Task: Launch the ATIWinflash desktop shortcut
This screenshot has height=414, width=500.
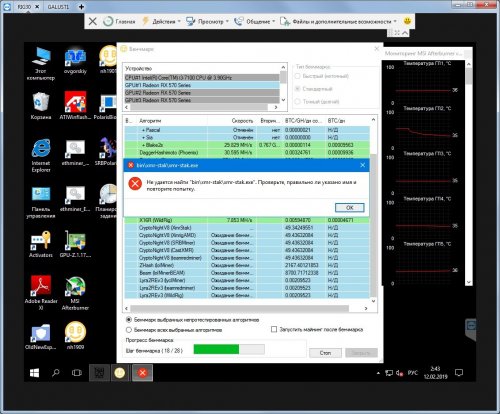Action: [x=75, y=106]
